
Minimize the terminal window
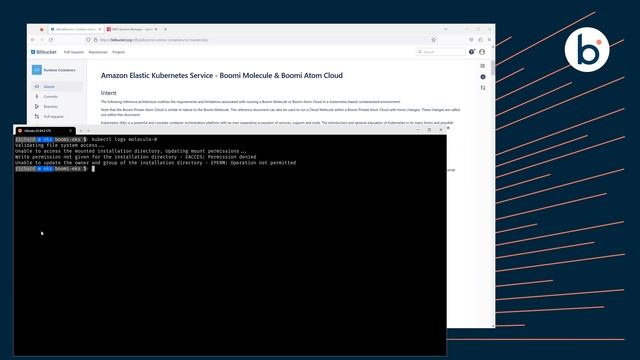pos(418,130)
